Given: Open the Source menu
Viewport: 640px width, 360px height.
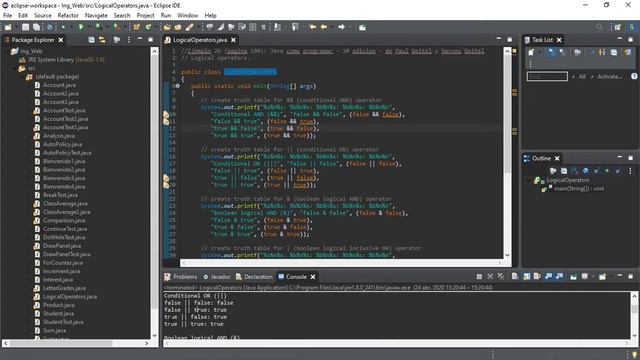Looking at the screenshot, I should [42, 15].
